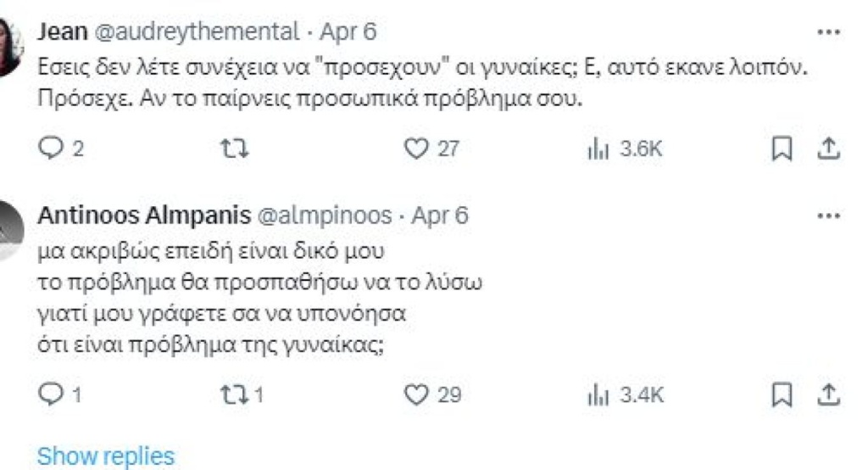868x470 pixels.
Task: Click the @almpinoos handle
Action: [x=324, y=215]
